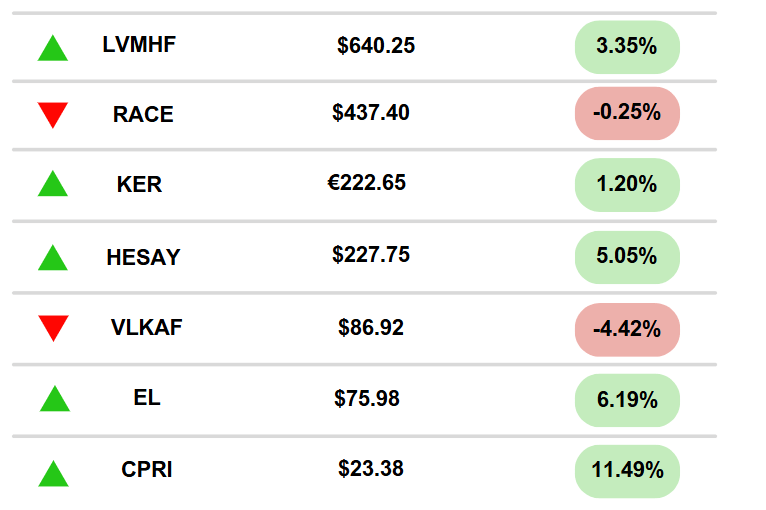Click the red down arrow beside VLKAF
The width and height of the screenshot is (766, 510).
click(53, 327)
